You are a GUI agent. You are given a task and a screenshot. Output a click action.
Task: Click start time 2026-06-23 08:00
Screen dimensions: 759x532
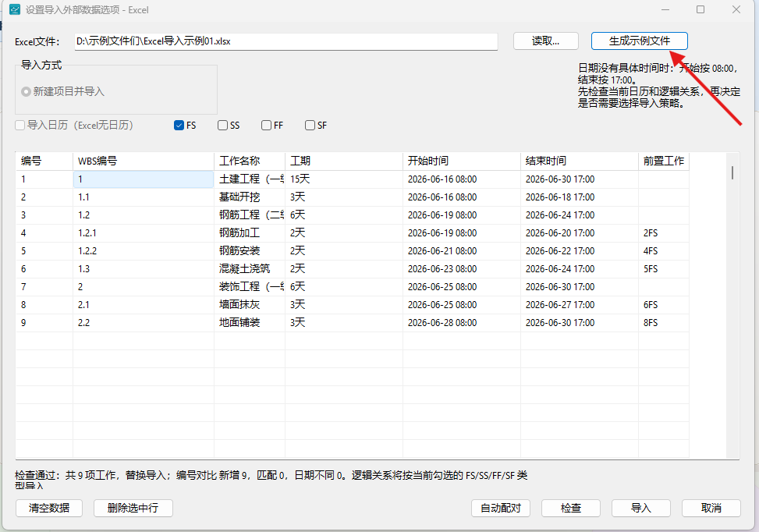(x=461, y=268)
